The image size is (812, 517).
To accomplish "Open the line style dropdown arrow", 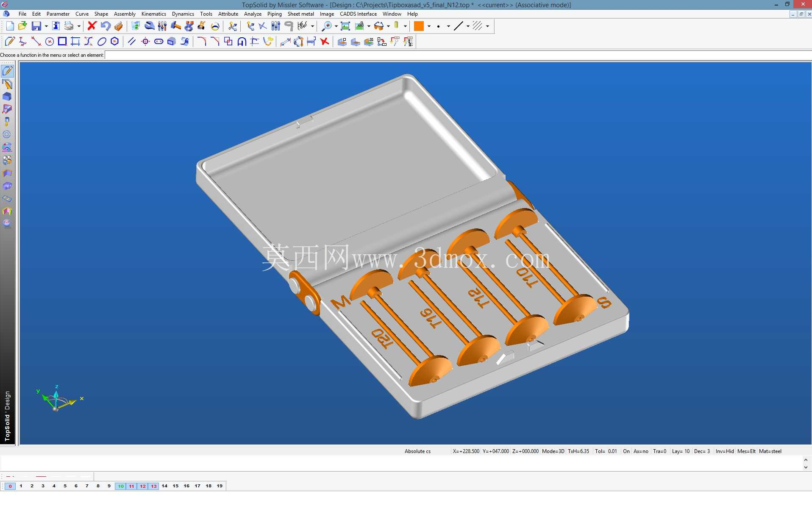I will coord(468,26).
